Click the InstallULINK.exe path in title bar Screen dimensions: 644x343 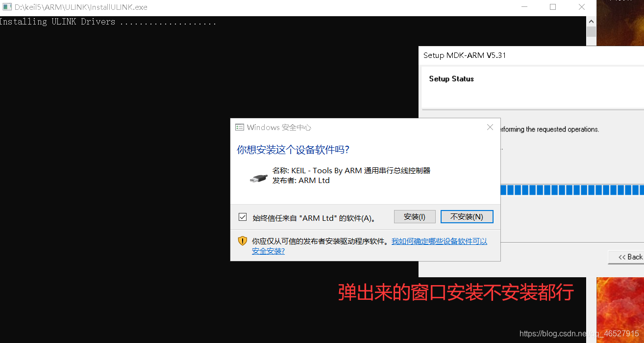[x=81, y=7]
